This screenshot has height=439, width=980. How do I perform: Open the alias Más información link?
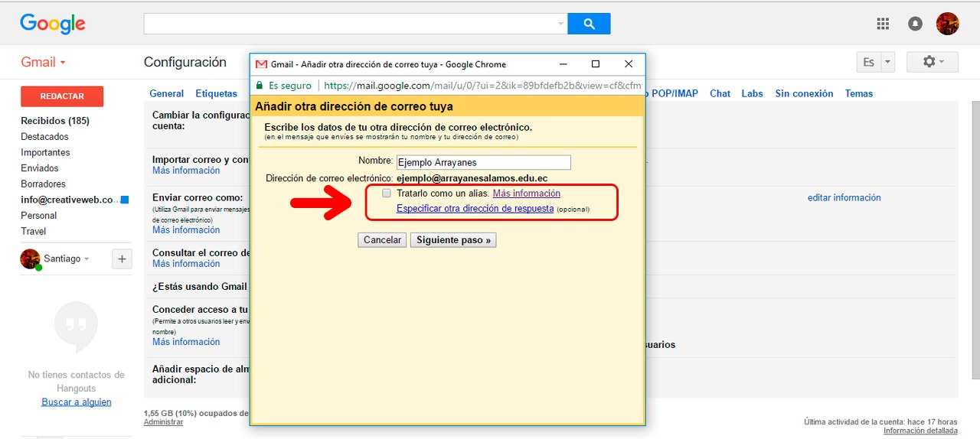(527, 193)
